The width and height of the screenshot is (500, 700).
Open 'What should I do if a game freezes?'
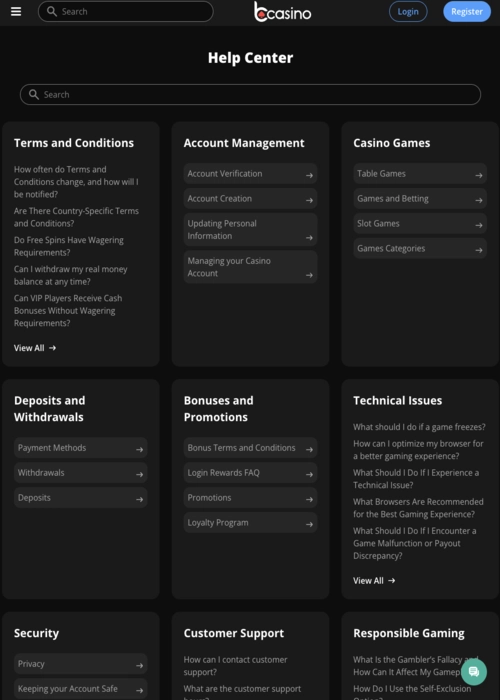click(x=419, y=427)
